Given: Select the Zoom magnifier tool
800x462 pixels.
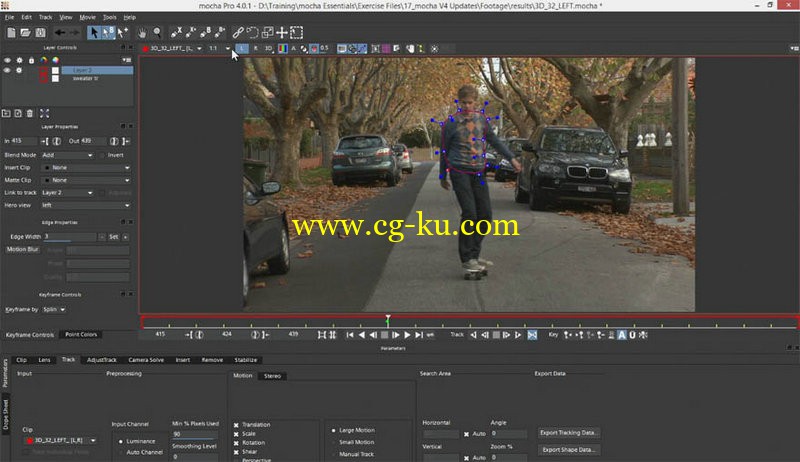Looking at the screenshot, I should coord(157,33).
